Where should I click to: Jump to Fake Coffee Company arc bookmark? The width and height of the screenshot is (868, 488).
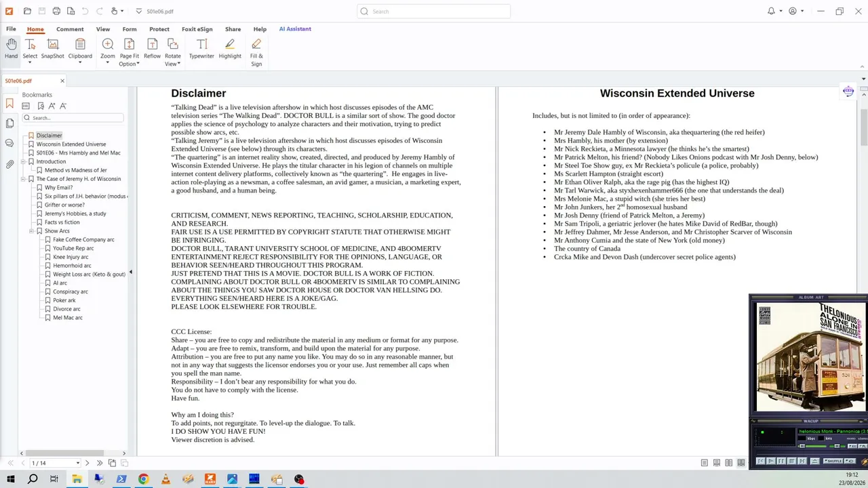coord(83,240)
